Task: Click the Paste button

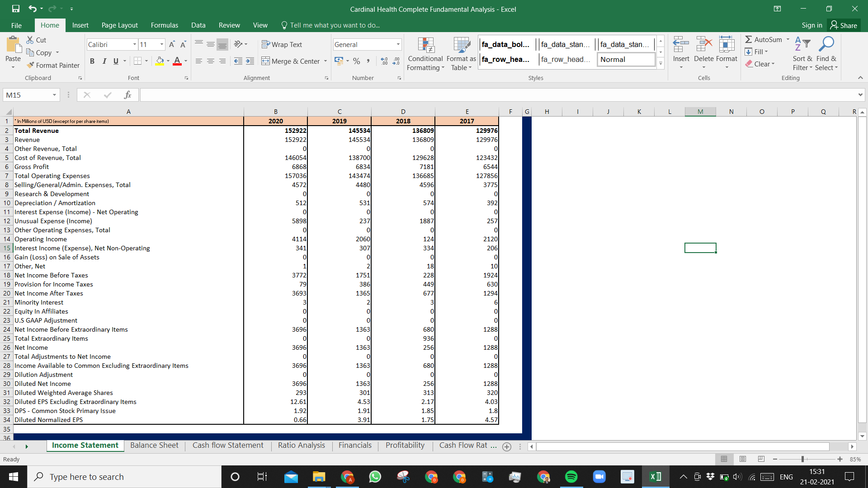Action: click(x=13, y=52)
